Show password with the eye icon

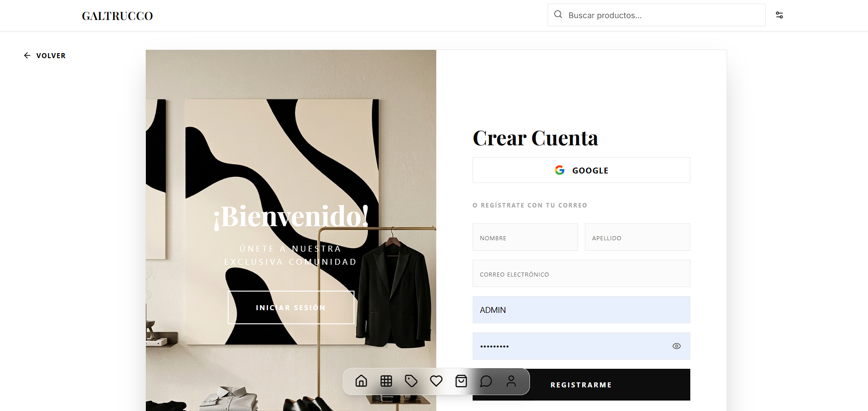[677, 346]
